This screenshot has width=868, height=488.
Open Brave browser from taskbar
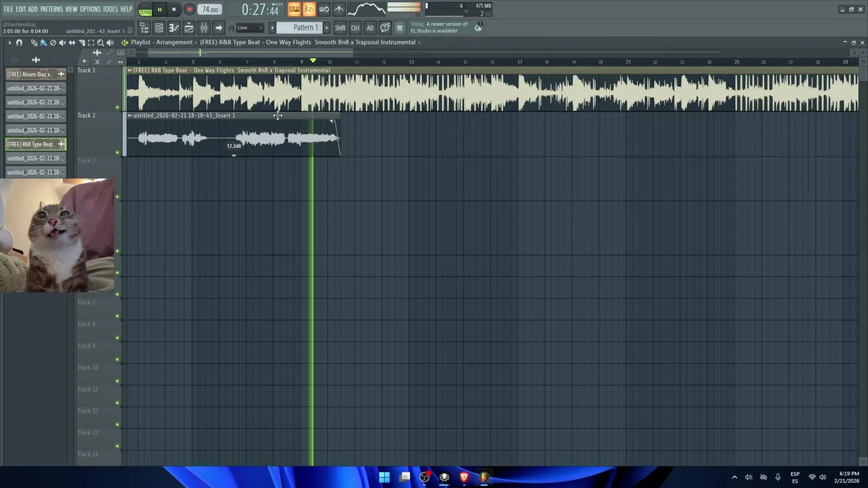click(464, 477)
